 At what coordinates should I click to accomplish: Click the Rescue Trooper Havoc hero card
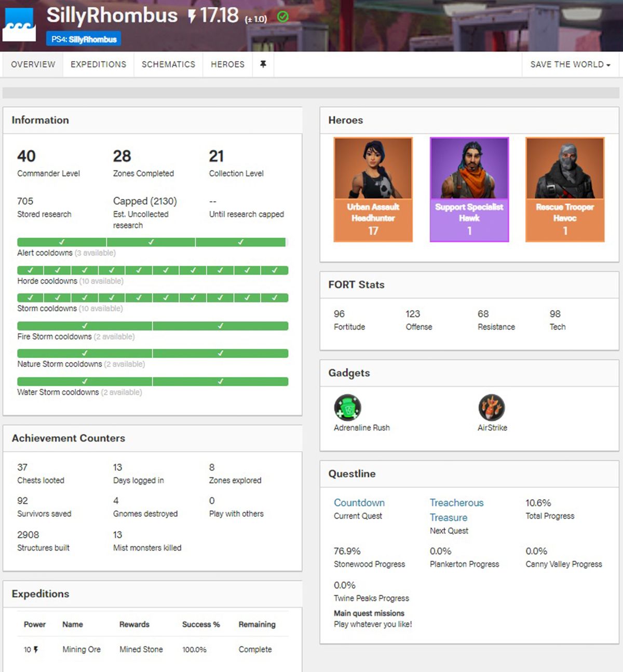click(x=565, y=189)
